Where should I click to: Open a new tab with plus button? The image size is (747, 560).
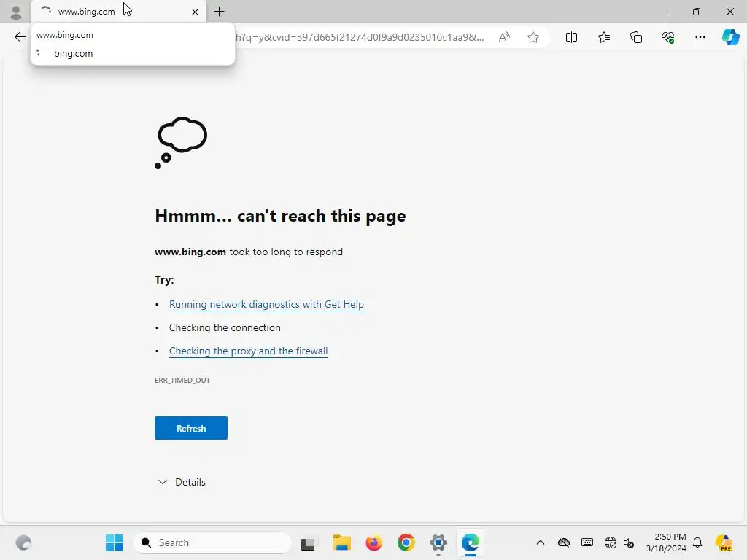coord(219,12)
